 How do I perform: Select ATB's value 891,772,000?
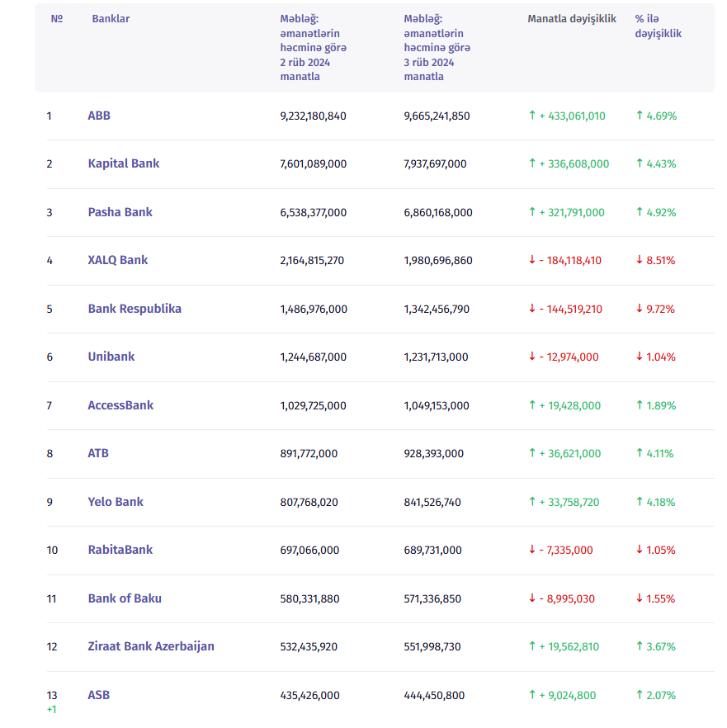tap(309, 454)
